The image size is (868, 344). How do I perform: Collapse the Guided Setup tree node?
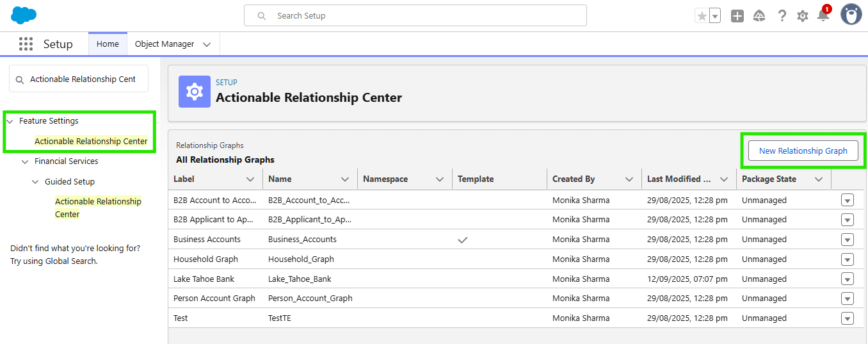[35, 182]
